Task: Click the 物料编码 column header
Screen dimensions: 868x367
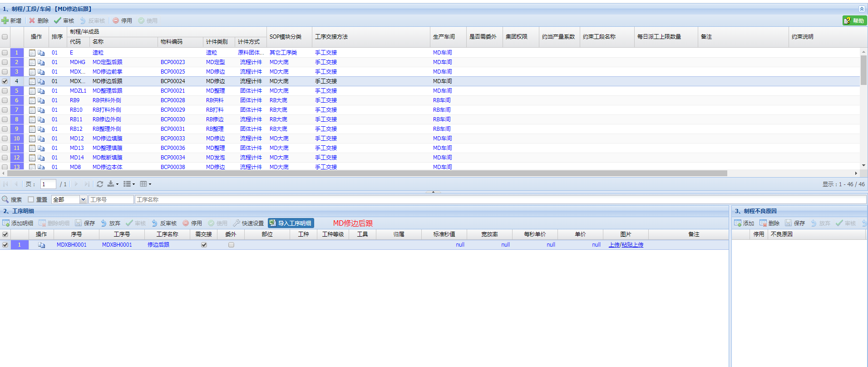Action: [x=180, y=42]
